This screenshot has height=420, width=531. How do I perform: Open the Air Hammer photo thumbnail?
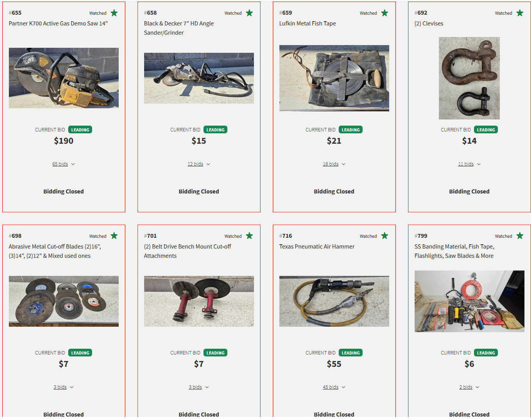pos(334,301)
